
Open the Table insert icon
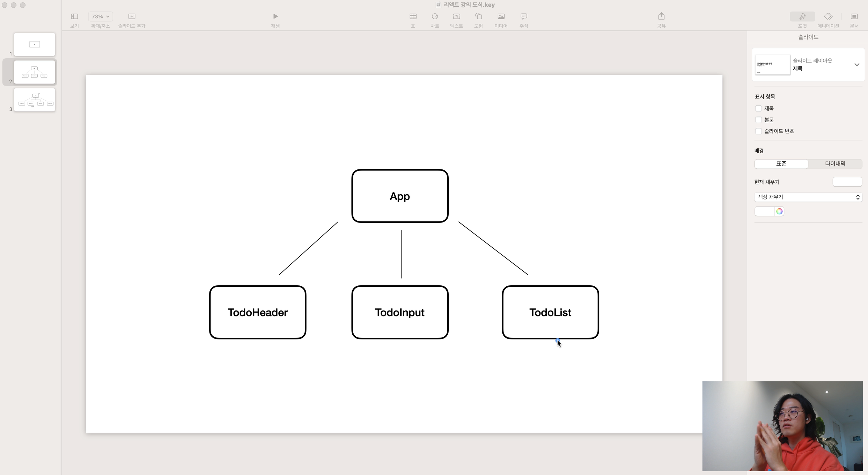click(x=413, y=16)
